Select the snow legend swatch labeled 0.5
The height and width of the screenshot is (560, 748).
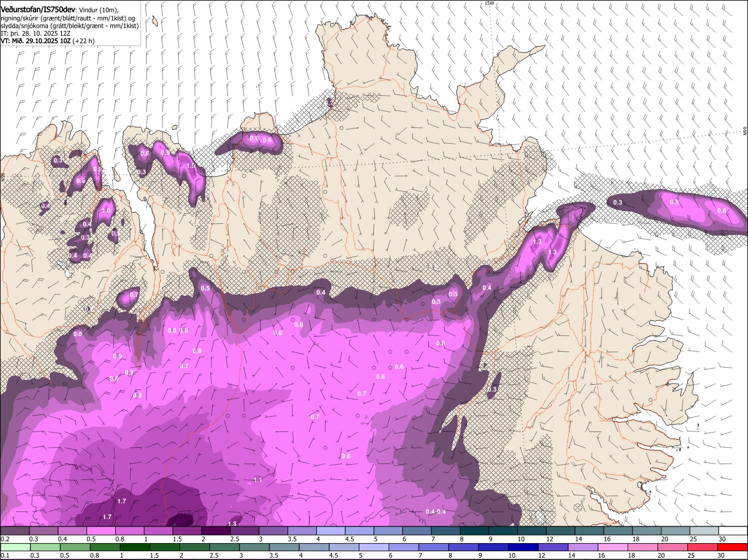coord(101,530)
